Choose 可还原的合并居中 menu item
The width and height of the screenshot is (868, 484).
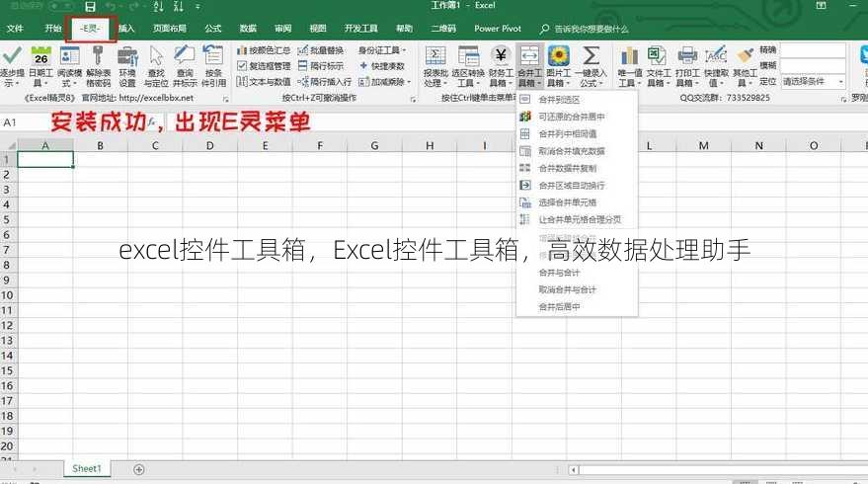(577, 117)
